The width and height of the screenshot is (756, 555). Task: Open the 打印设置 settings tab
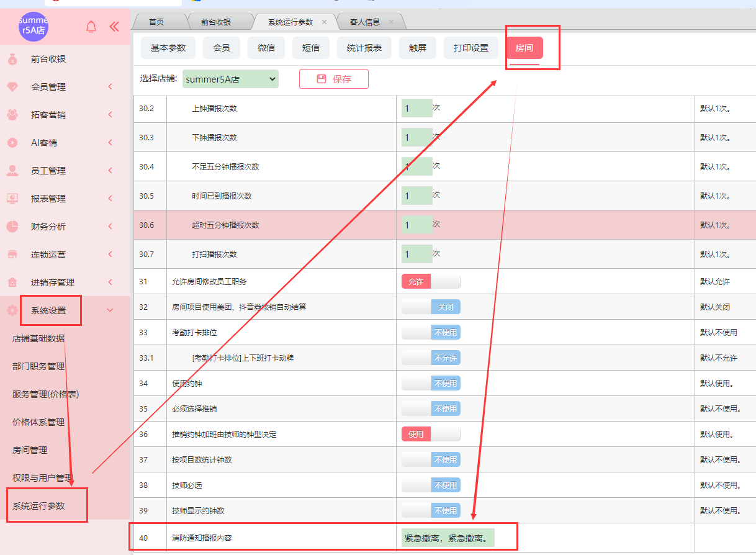470,48
